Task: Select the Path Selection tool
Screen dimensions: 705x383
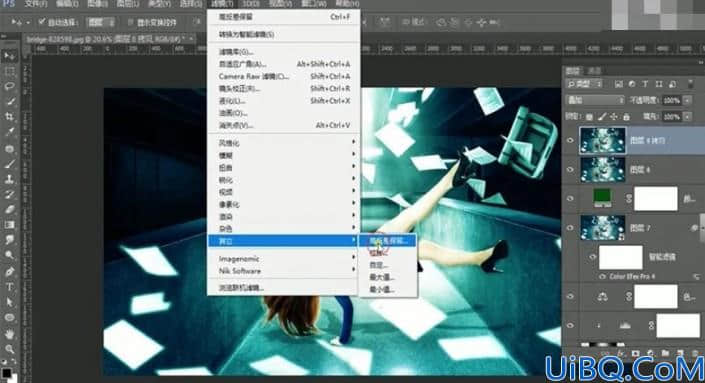Action: coord(9,302)
